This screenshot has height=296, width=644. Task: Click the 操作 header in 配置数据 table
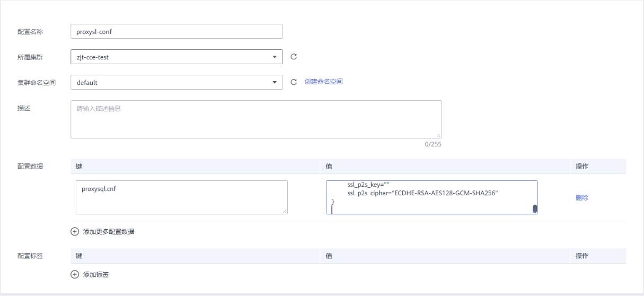tap(582, 167)
